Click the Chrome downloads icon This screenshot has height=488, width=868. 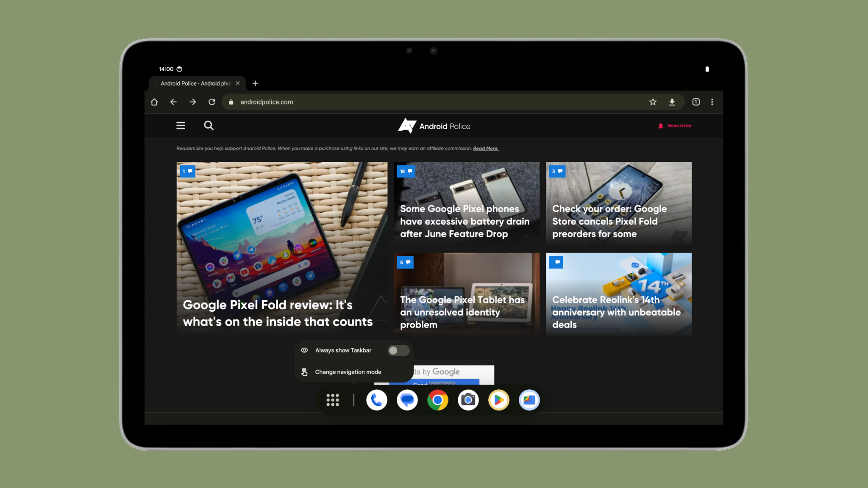click(672, 102)
